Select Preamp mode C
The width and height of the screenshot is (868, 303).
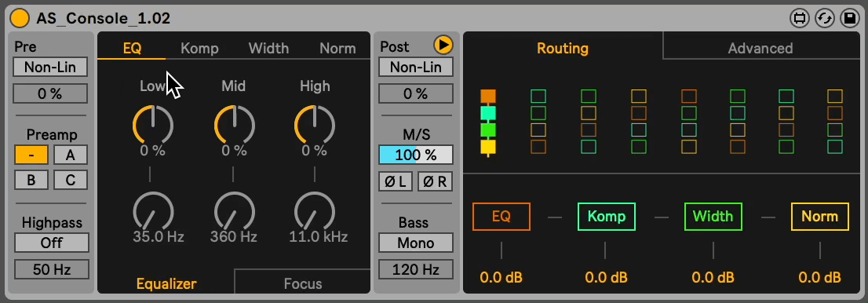(x=71, y=180)
